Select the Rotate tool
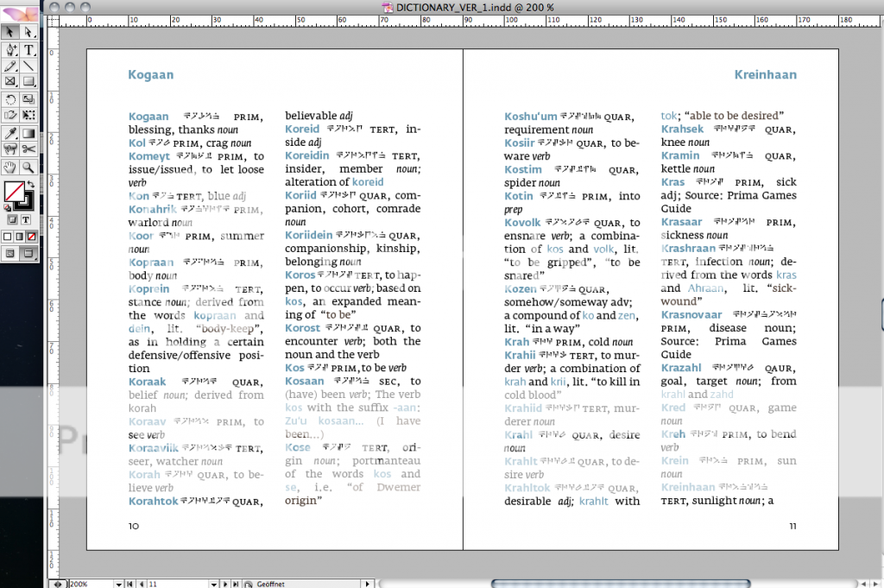The height and width of the screenshot is (588, 884). point(10,99)
